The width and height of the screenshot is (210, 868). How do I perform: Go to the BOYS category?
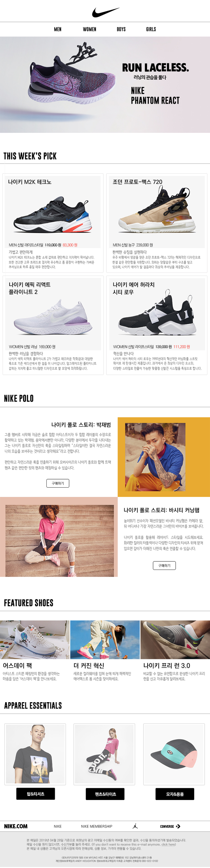(x=121, y=29)
